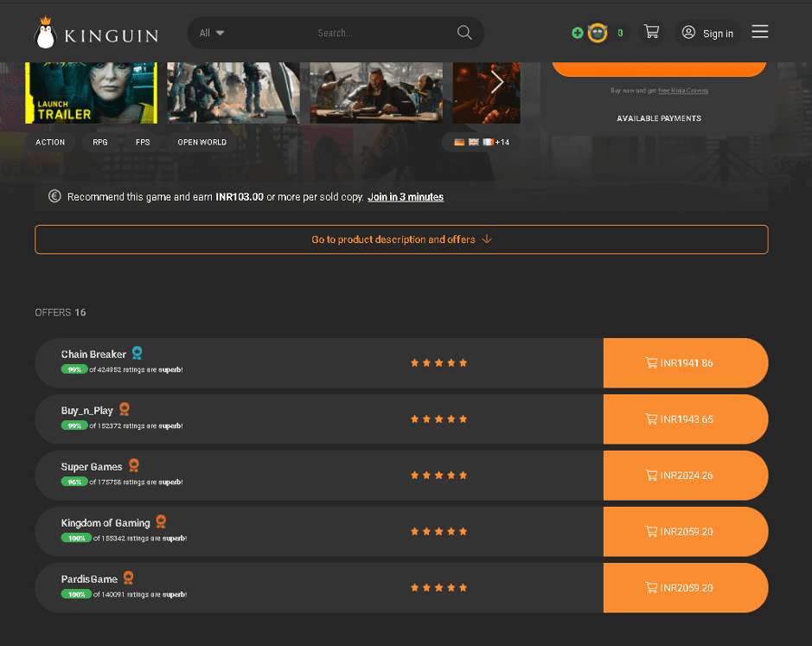The width and height of the screenshot is (812, 646).
Task: Click the Chain Breaker five-star rating
Action: pyautogui.click(x=438, y=363)
